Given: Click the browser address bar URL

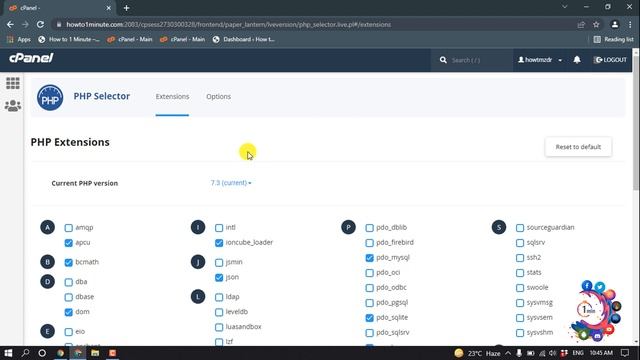Looking at the screenshot, I should point(229,24).
